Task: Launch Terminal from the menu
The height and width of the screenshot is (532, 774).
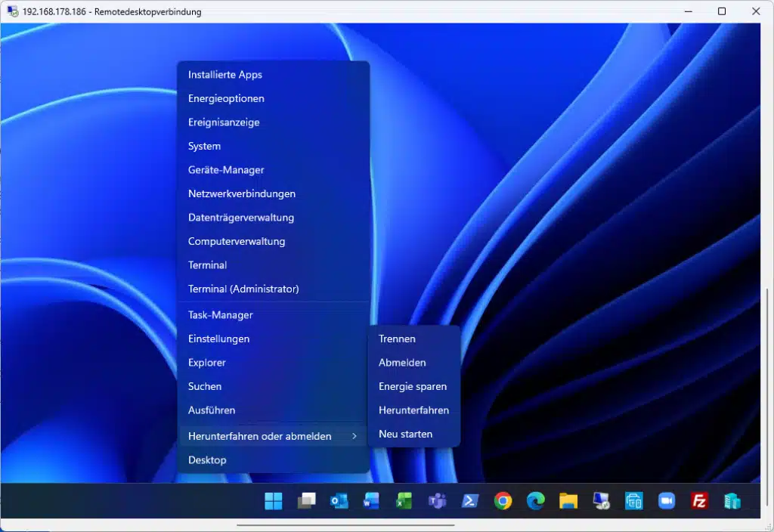Action: tap(273, 265)
